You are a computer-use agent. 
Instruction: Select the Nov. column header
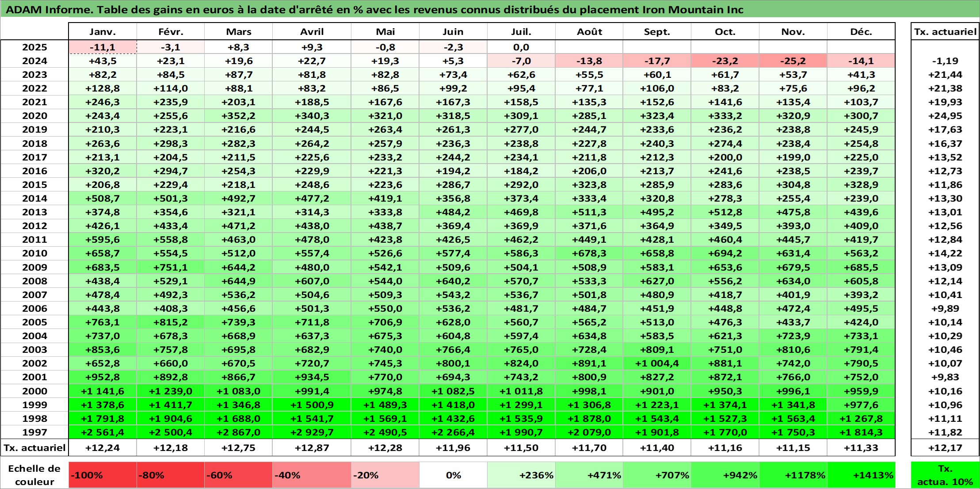point(793,31)
